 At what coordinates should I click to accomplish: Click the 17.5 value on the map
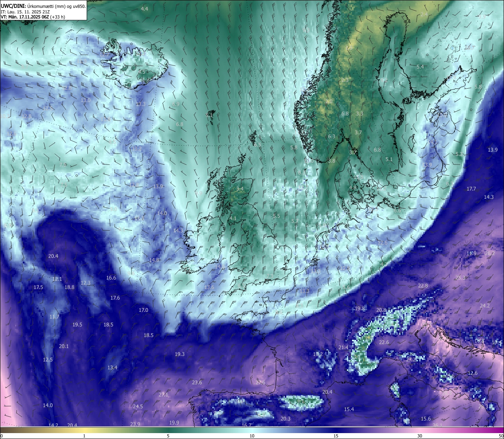38,287
